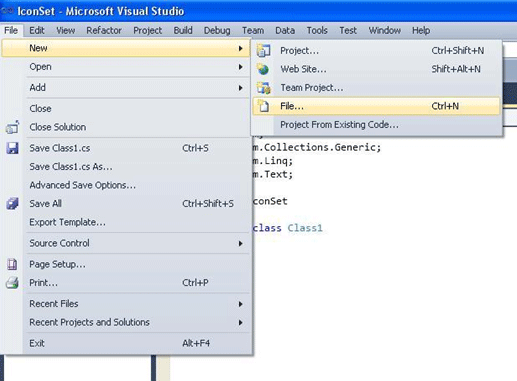Expand the Source Control submenu arrow
This screenshot has height=381, width=517.
pyautogui.click(x=240, y=244)
